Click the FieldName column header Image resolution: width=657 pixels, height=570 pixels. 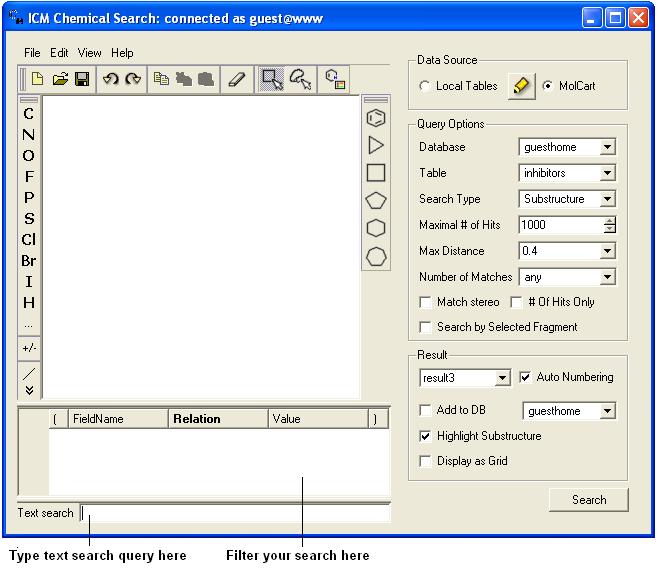click(118, 419)
